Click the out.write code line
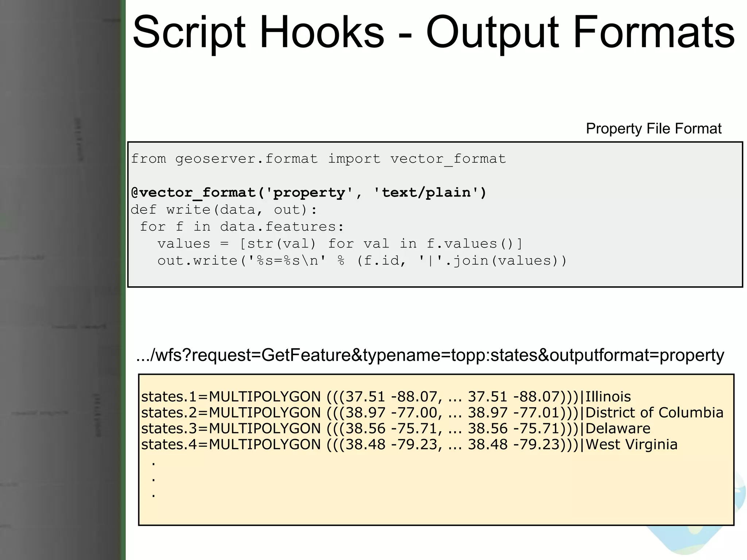747x560 pixels. pos(362,261)
